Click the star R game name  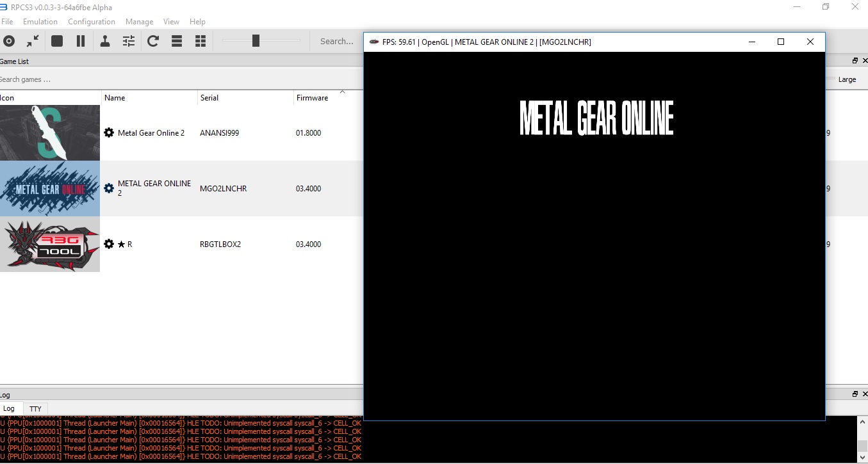(125, 244)
